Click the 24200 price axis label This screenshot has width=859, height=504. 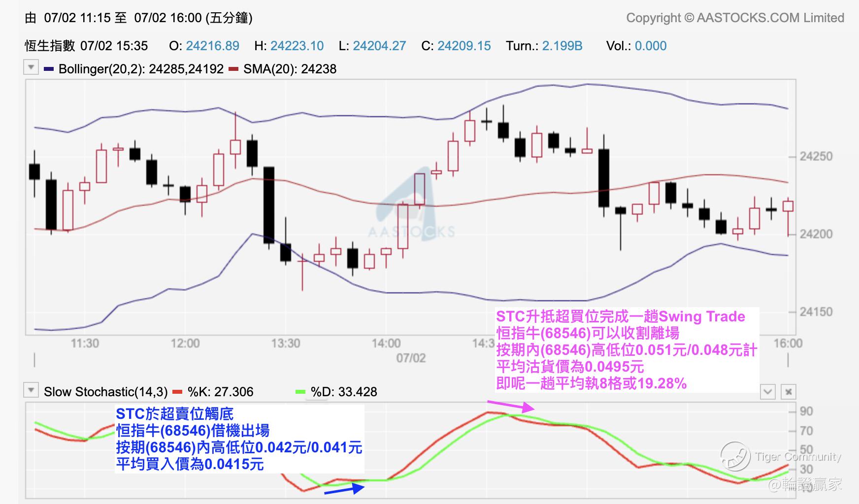coord(816,234)
